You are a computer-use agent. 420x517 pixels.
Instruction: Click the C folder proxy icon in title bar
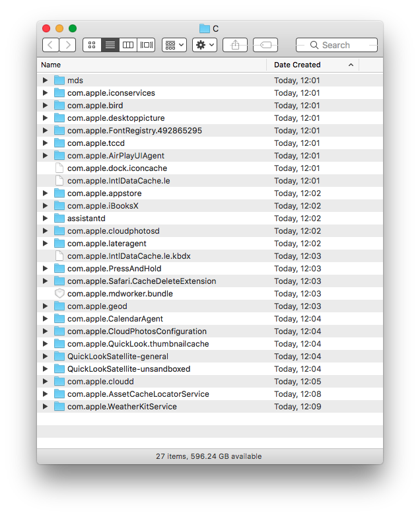coord(205,28)
